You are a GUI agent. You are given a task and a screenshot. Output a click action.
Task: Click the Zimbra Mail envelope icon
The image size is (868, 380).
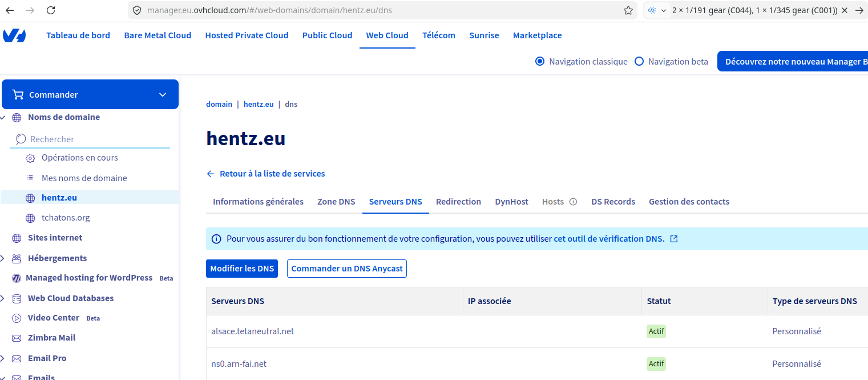17,338
